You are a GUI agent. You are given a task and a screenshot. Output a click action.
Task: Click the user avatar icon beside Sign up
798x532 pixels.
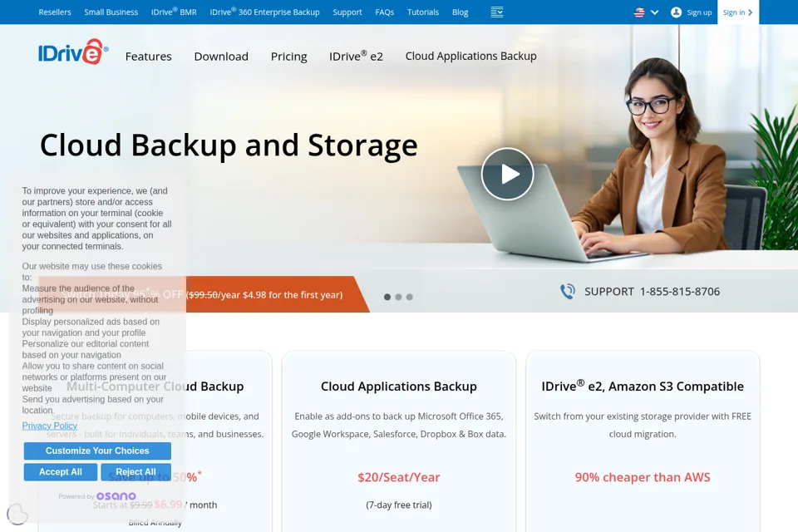[676, 12]
